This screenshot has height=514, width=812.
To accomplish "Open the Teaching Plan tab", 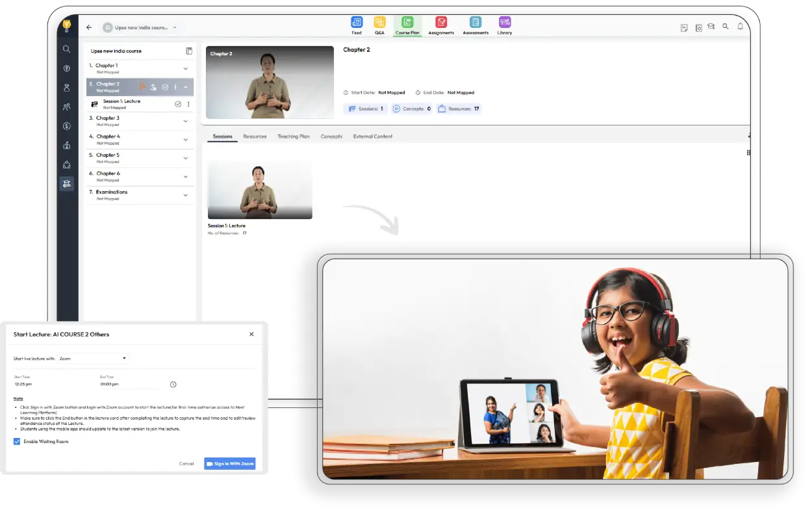I will tap(294, 136).
